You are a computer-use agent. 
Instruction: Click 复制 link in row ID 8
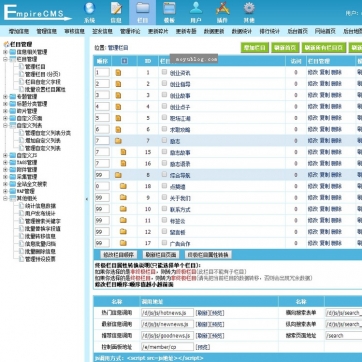(325, 175)
